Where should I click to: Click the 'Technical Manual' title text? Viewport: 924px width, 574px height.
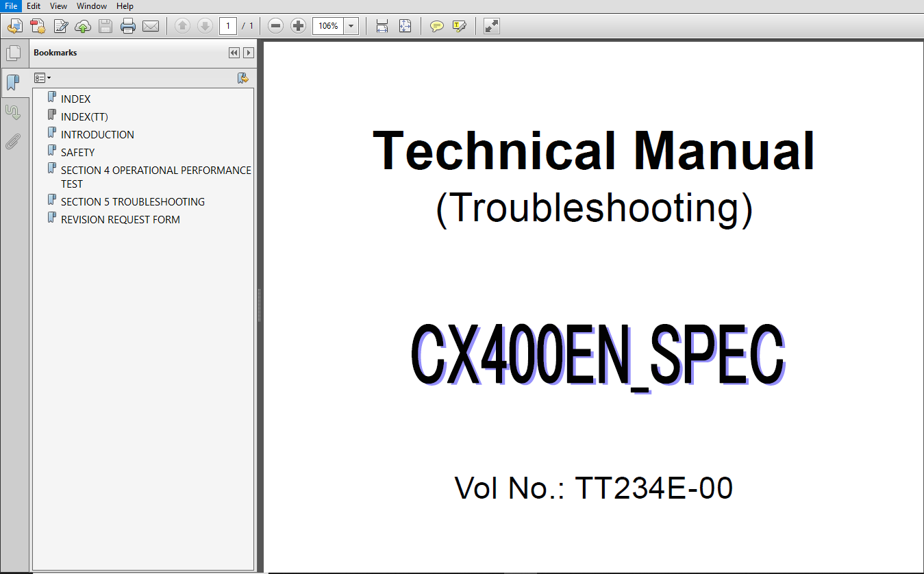(594, 151)
